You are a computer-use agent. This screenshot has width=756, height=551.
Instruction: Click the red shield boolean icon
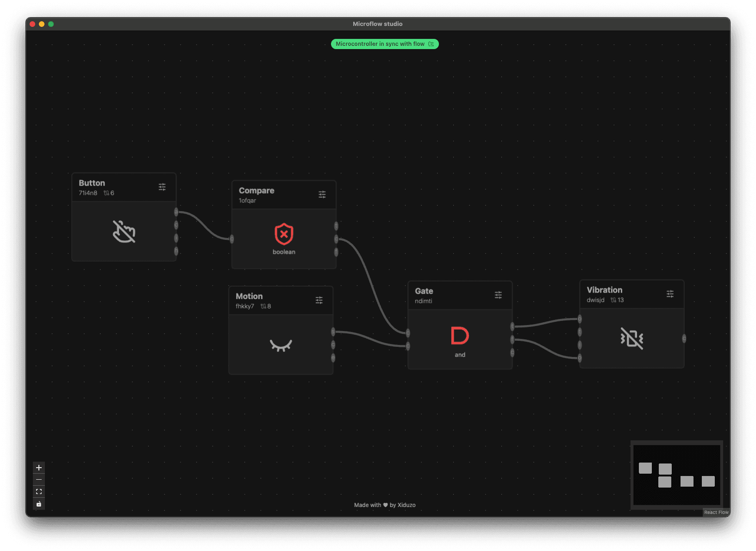[284, 234]
